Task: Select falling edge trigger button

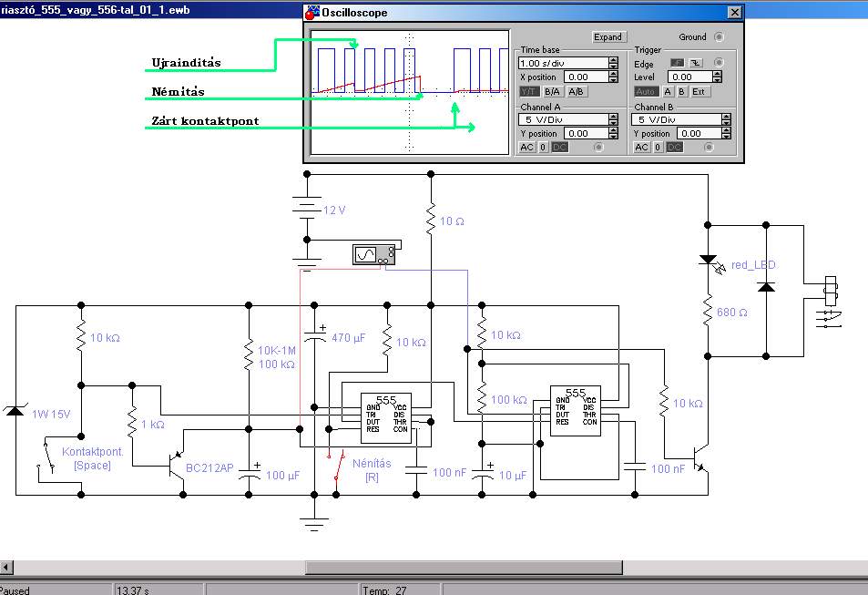Action: pos(695,63)
